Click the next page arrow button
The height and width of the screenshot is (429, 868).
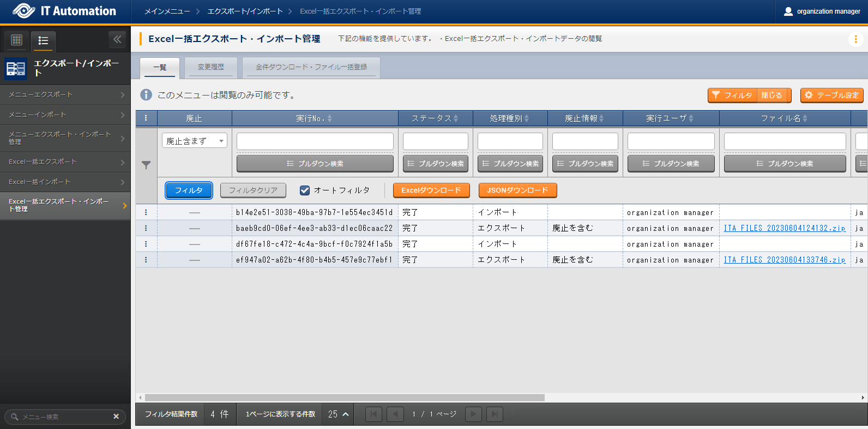point(473,414)
